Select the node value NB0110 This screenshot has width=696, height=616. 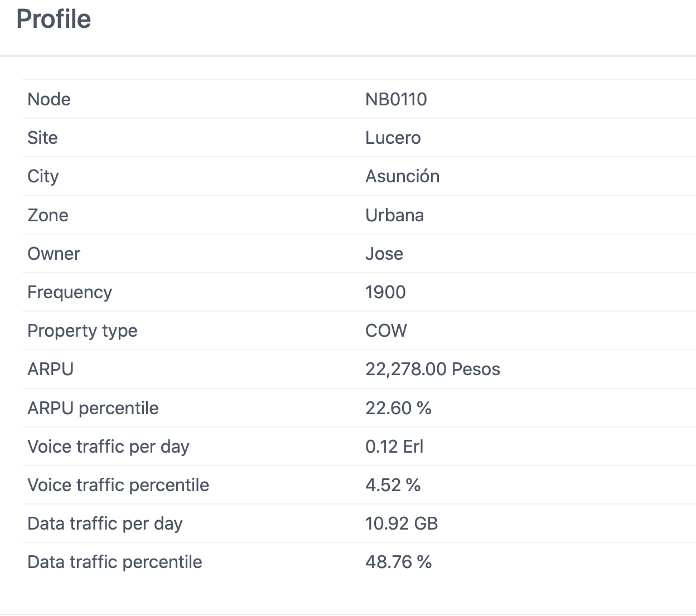click(396, 99)
